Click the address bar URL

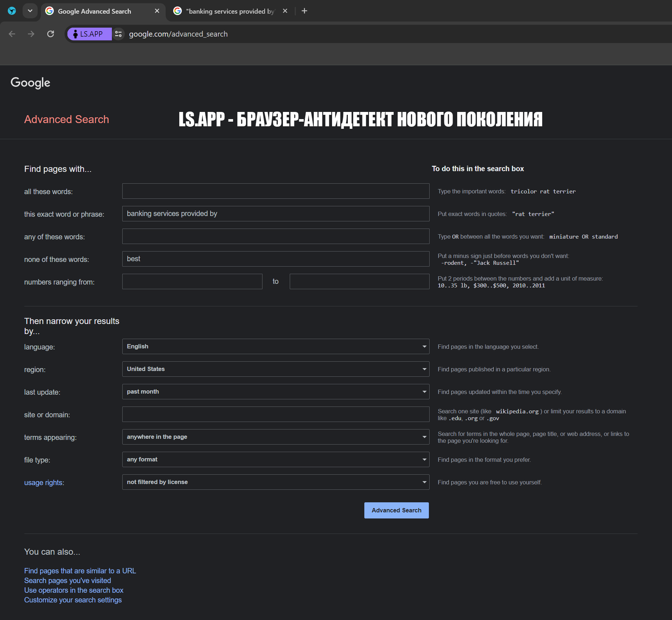click(x=178, y=34)
